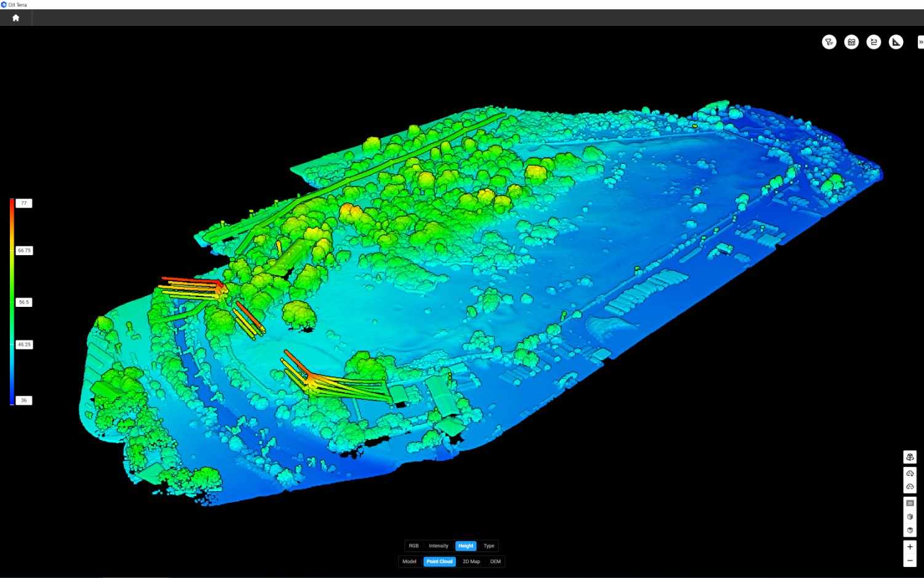
Task: Click the lower cloud icon button
Action: pyautogui.click(x=910, y=487)
